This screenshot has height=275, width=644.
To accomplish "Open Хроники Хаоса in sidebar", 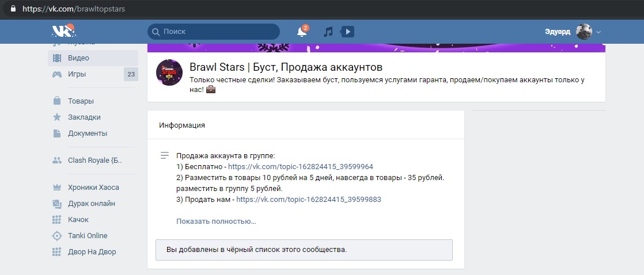I will [93, 188].
